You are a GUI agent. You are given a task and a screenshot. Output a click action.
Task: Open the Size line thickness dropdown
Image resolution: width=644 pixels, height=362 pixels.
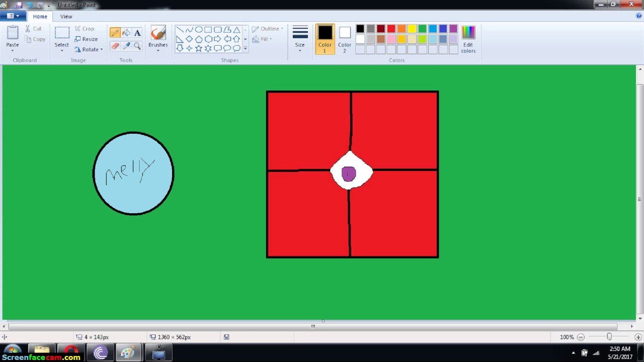coord(300,39)
